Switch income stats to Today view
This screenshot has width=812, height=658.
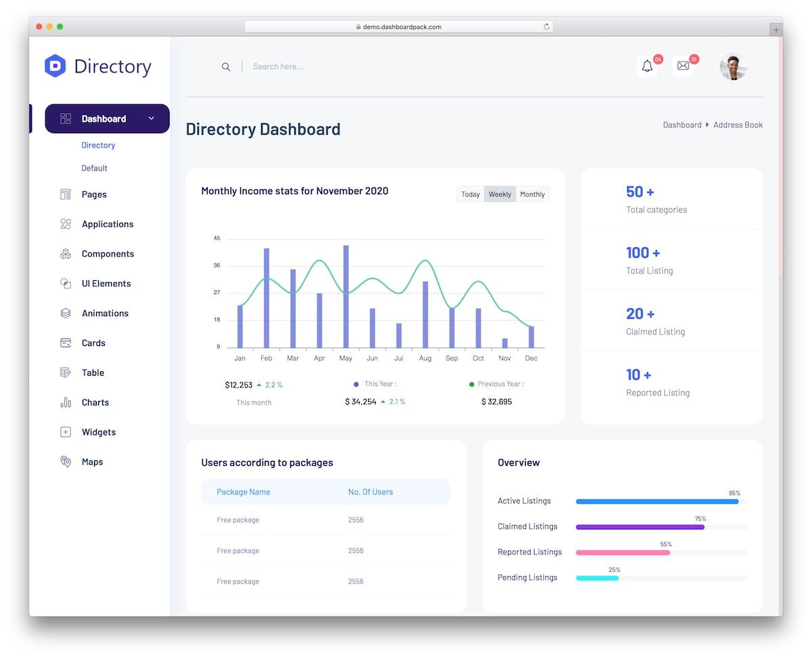point(470,194)
